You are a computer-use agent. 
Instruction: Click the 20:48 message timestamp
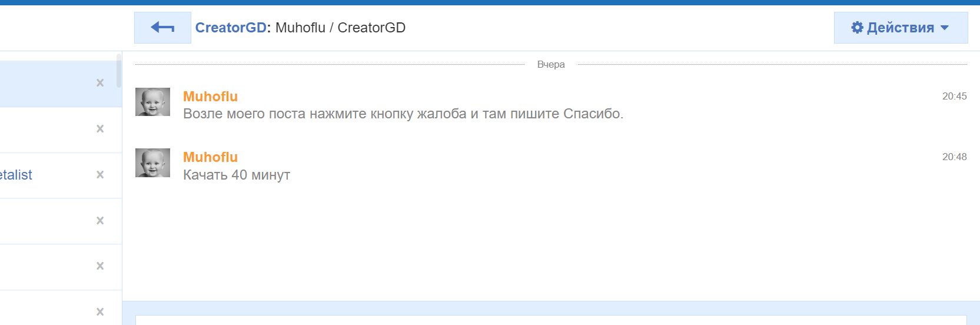[x=954, y=157]
